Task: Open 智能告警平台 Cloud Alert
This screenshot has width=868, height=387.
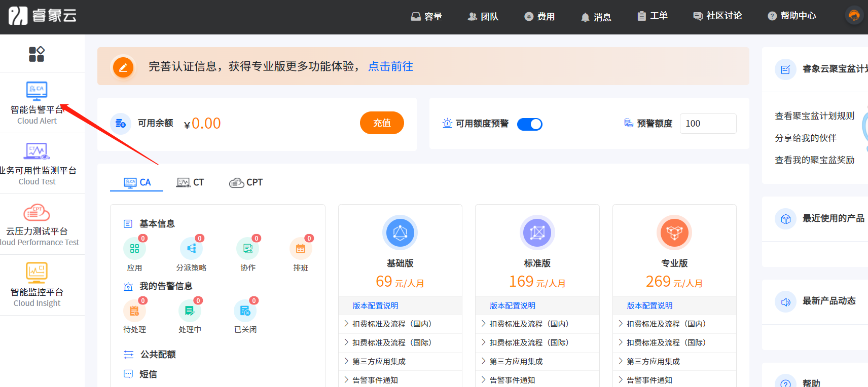Action: pyautogui.click(x=37, y=103)
